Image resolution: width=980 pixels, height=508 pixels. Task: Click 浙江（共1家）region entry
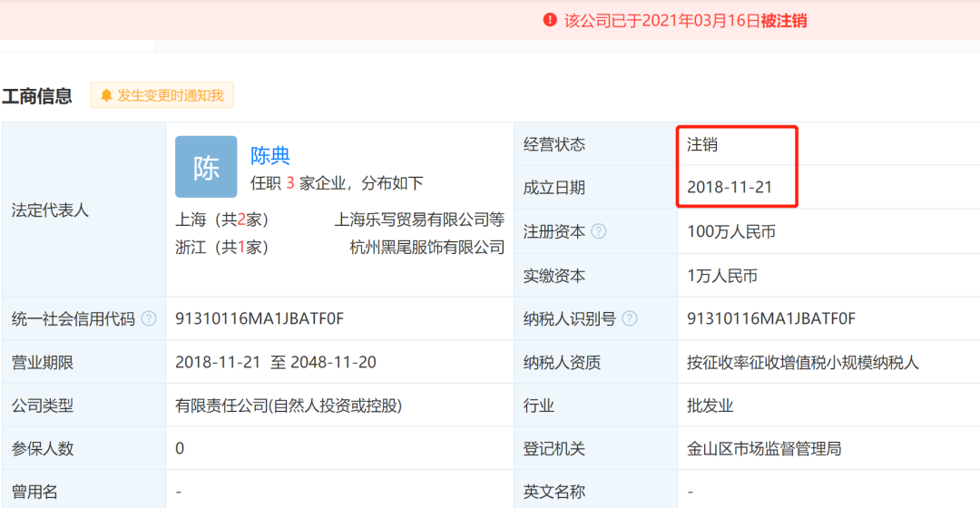[222, 248]
